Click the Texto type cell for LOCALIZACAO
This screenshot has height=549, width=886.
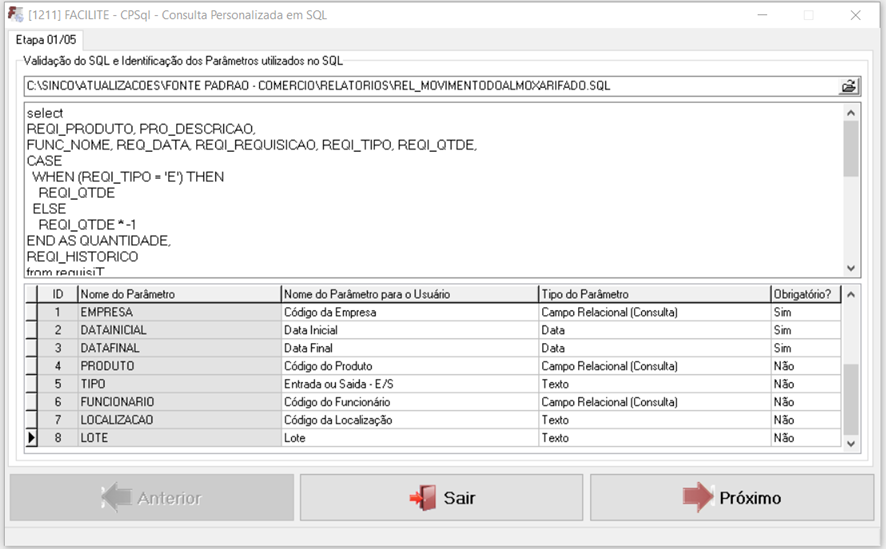tap(655, 420)
